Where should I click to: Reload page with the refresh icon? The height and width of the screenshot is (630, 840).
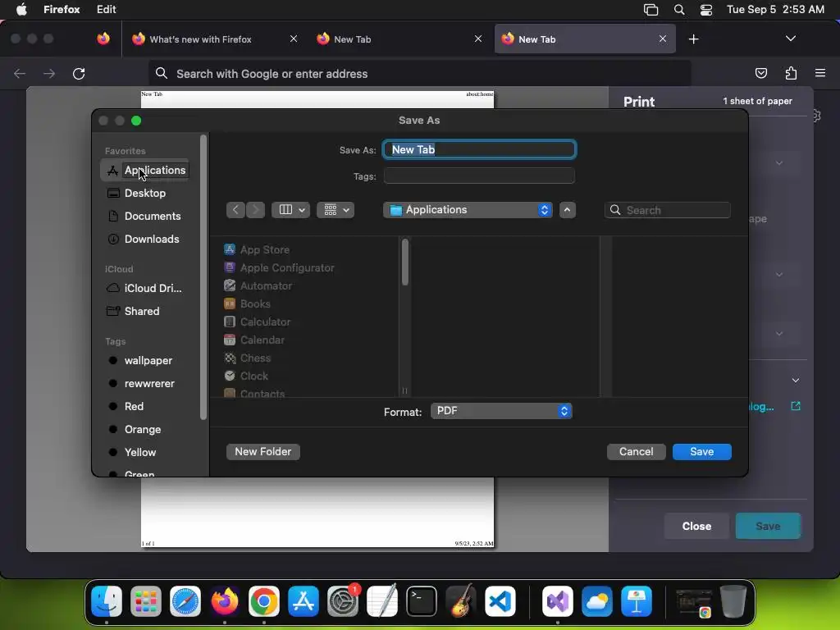click(79, 73)
